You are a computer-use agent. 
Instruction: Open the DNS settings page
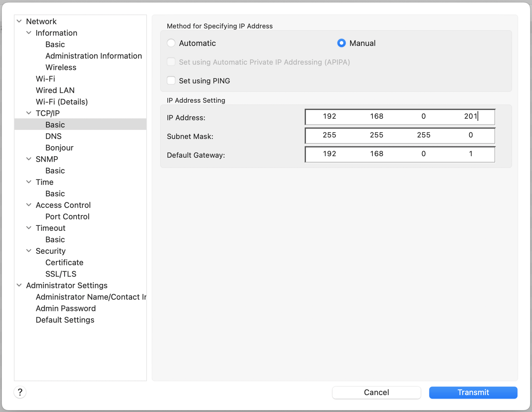tap(53, 136)
